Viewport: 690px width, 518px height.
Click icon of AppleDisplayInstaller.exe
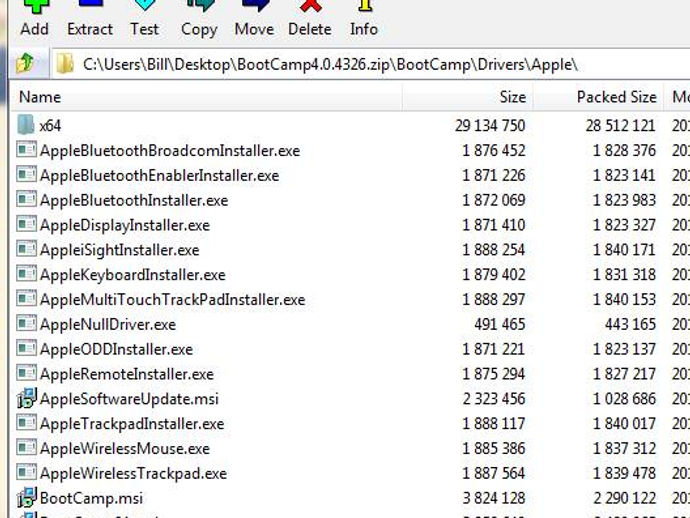(x=26, y=224)
